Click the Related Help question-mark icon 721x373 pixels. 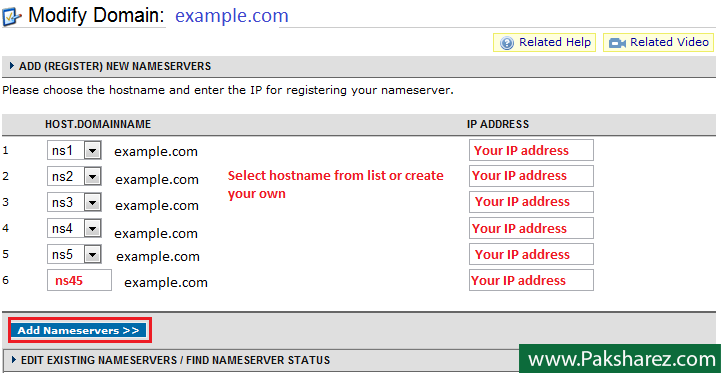(x=506, y=43)
